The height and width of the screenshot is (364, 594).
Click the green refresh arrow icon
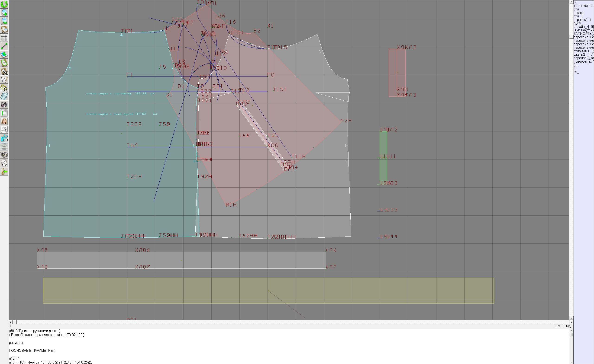4,4
